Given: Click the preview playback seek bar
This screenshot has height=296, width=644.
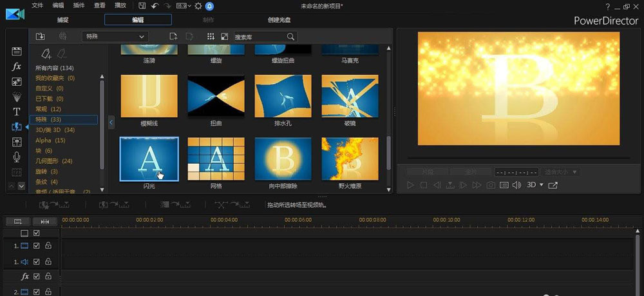Looking at the screenshot, I should [518, 158].
